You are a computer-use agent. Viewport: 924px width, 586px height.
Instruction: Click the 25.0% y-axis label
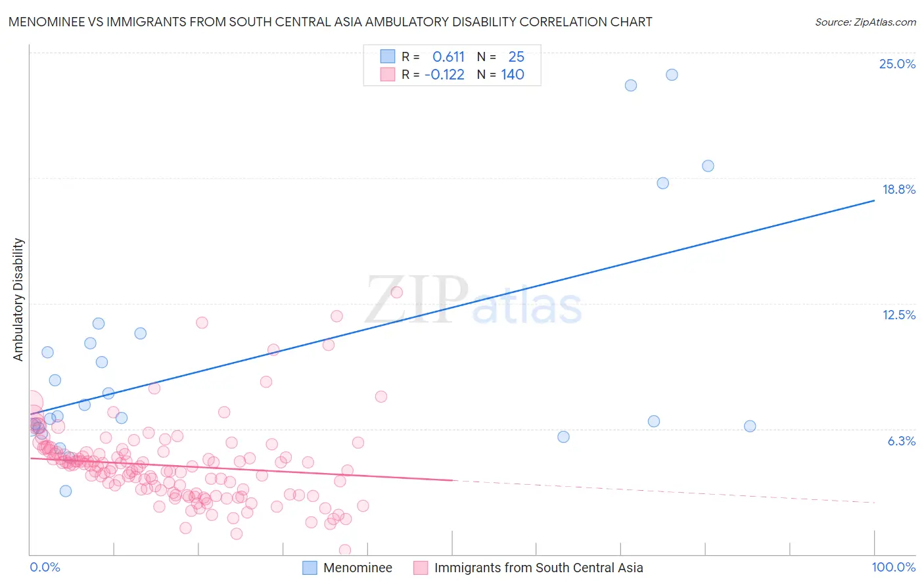coord(897,64)
